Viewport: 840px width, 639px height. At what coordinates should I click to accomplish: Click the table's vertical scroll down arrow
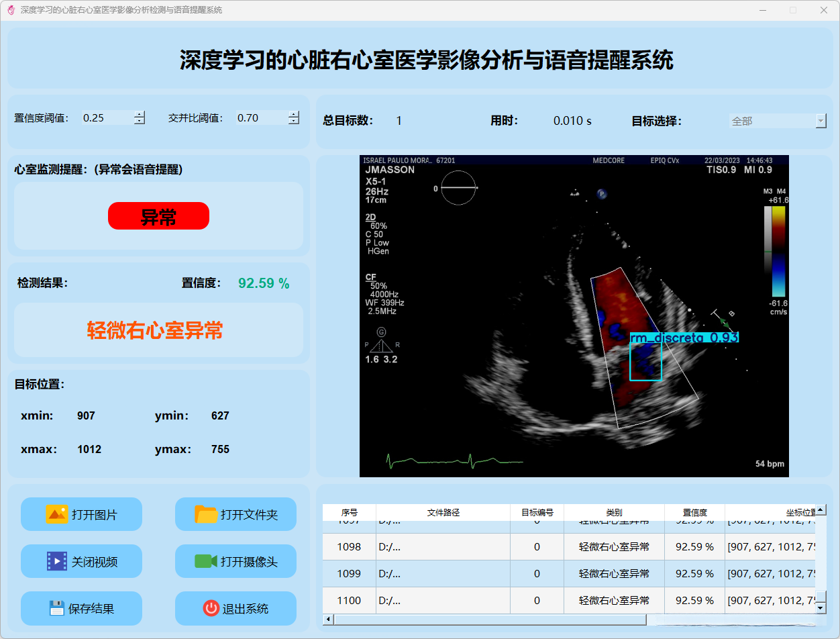pos(821,607)
